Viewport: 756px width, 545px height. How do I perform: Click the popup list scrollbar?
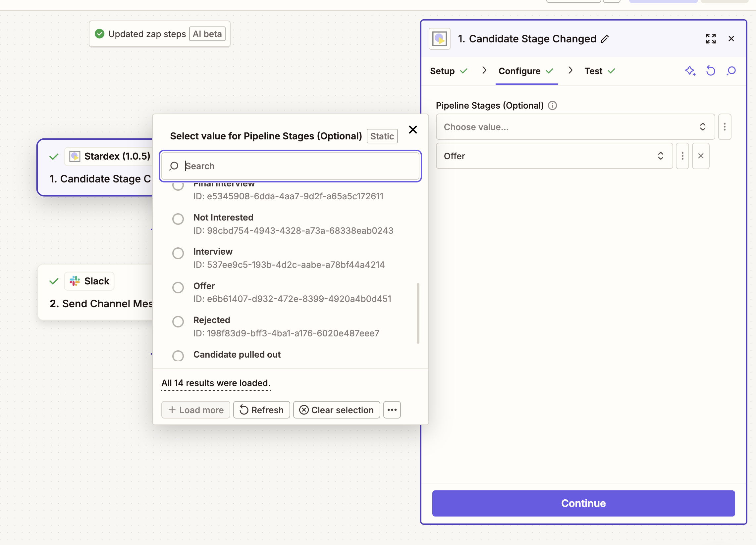418,314
